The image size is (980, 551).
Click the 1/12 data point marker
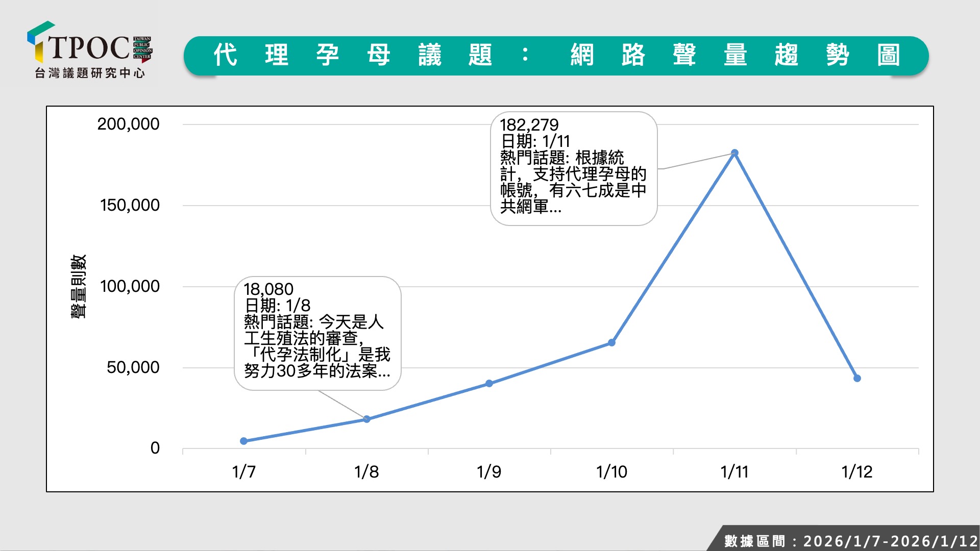click(x=857, y=378)
